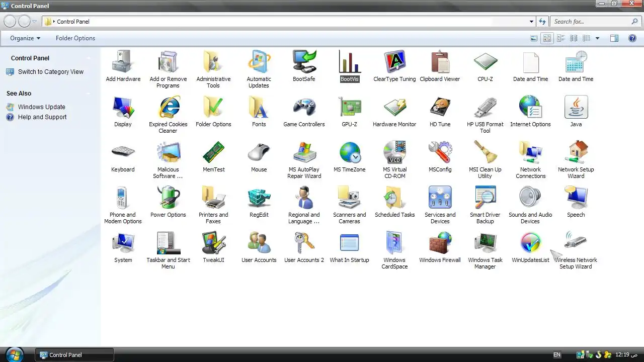Open Hardware Monitor
This screenshot has width=644, height=362.
pos(394,112)
